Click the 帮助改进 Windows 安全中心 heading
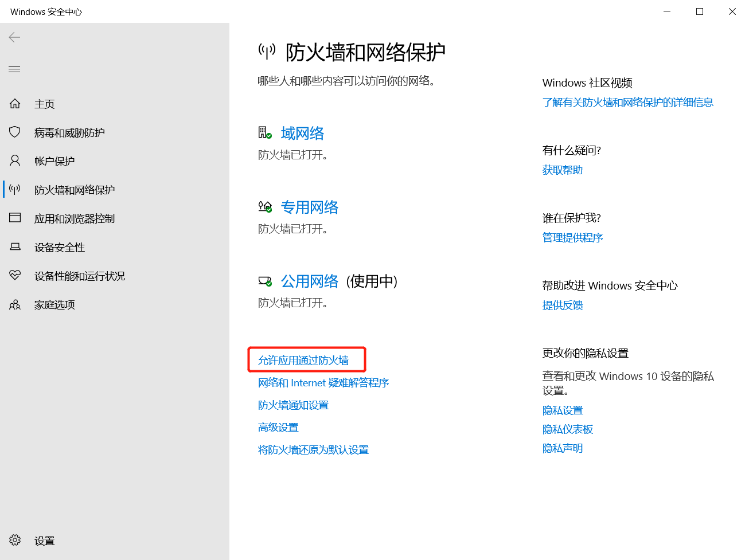749x560 pixels. 610,285
